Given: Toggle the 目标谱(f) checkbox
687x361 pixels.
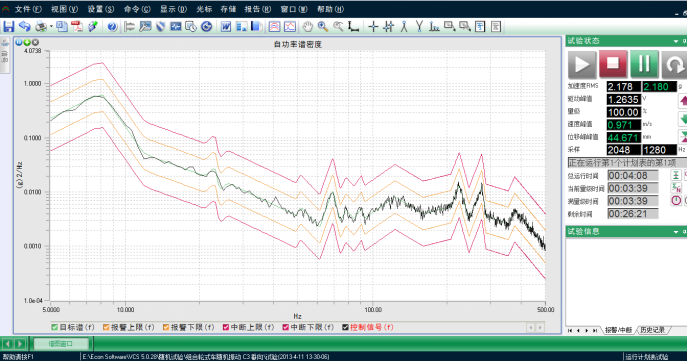Looking at the screenshot, I should pos(55,327).
